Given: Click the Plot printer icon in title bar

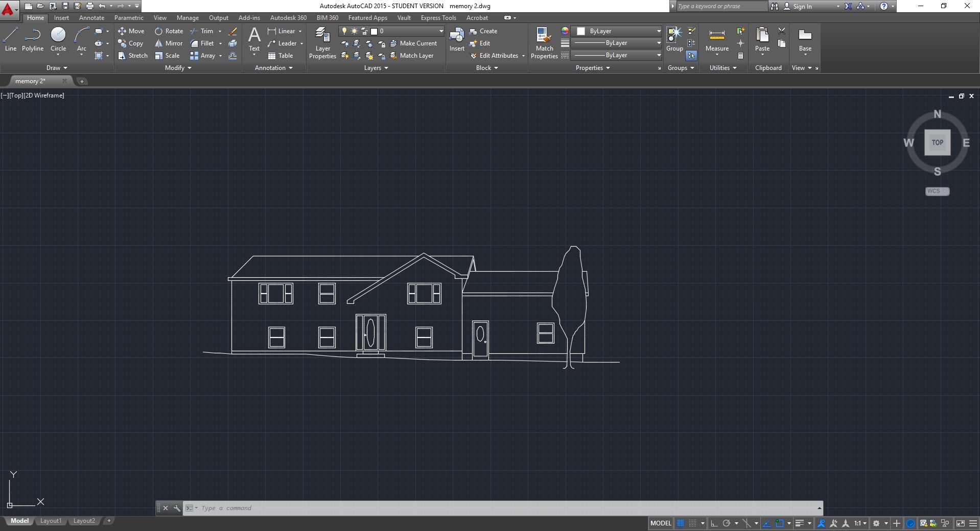Looking at the screenshot, I should [x=90, y=6].
